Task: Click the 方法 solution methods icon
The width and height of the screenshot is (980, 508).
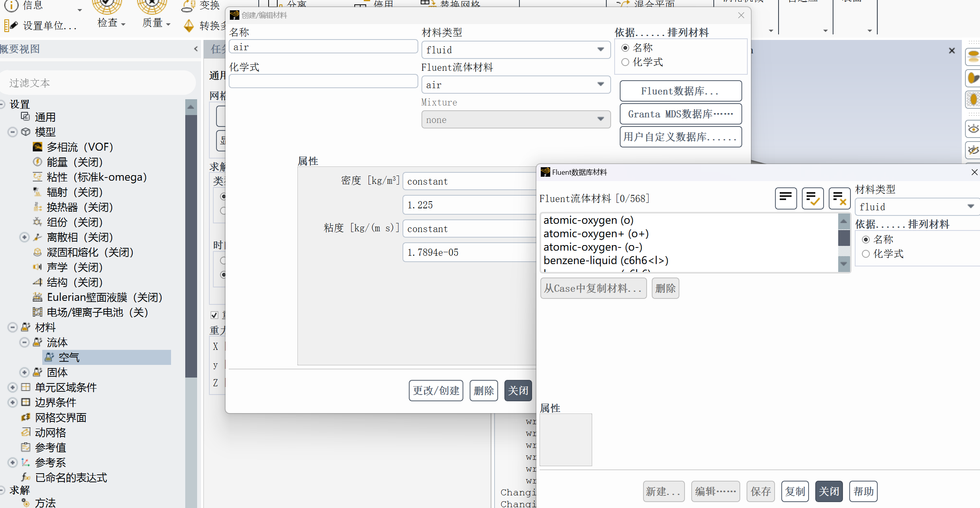Action: click(x=26, y=503)
